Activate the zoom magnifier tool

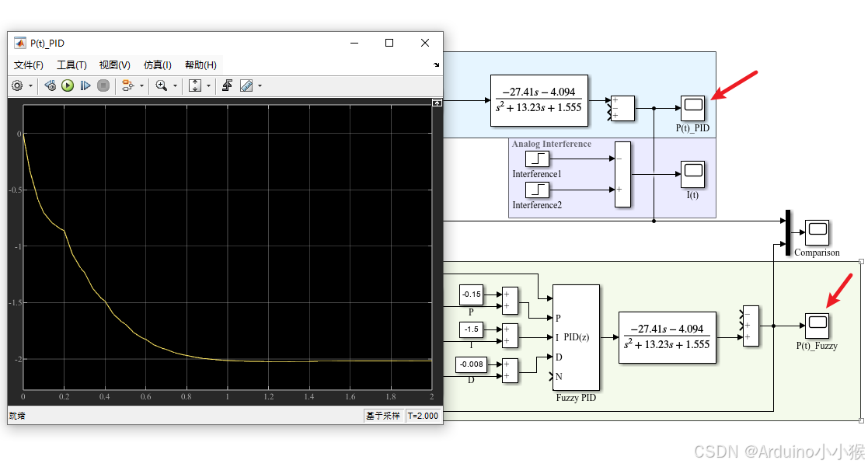click(162, 85)
